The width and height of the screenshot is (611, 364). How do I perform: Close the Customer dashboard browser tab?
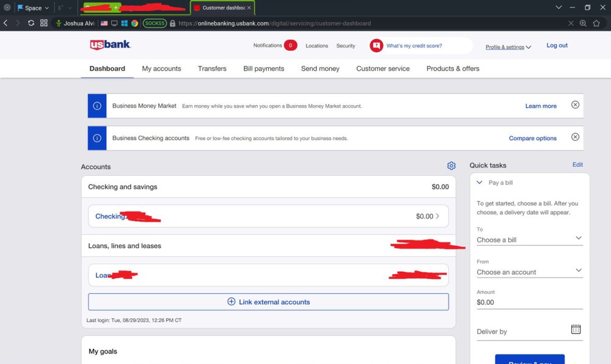pyautogui.click(x=249, y=8)
